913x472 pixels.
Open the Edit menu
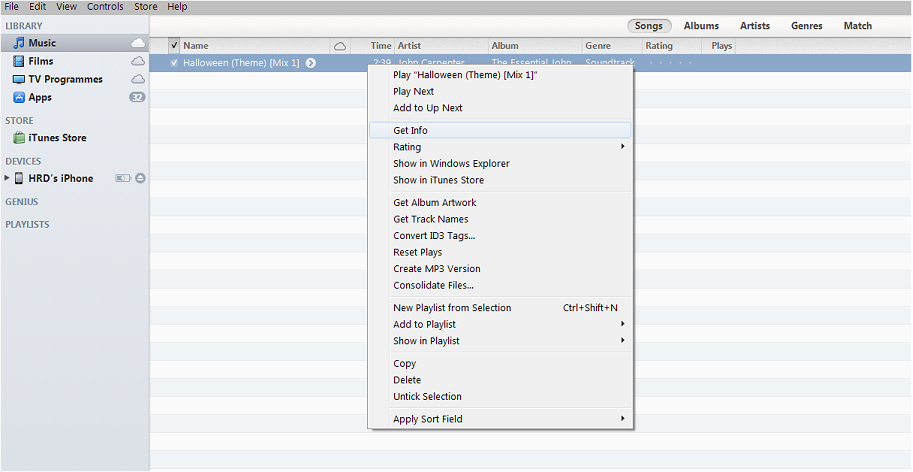(x=37, y=7)
